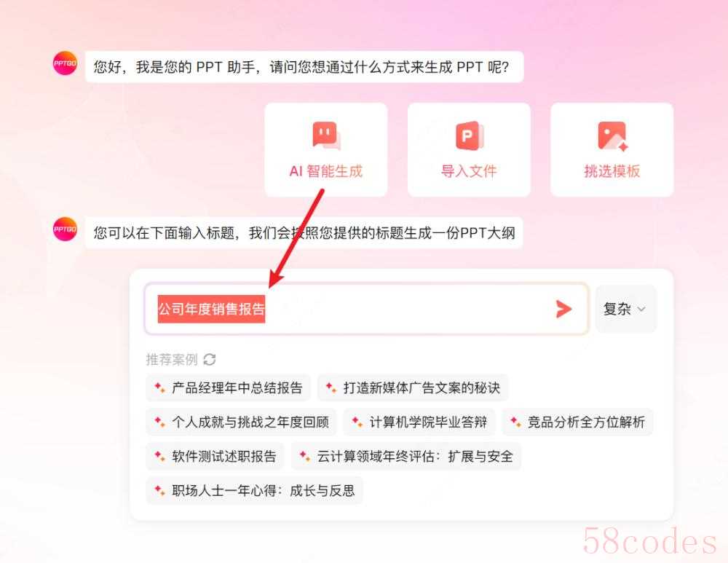Focus the title input field with 公司年度销售报告

click(366, 309)
